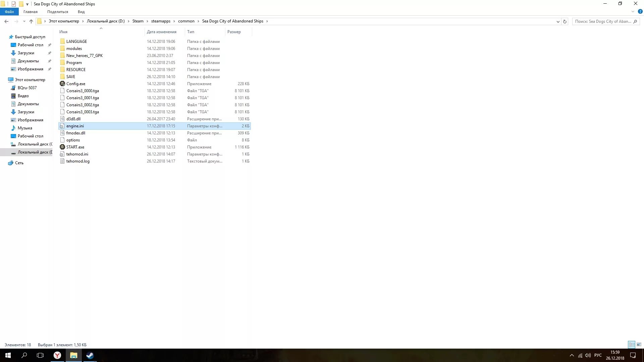Image resolution: width=644 pixels, height=362 pixels.
Task: Click the Properties quick access toolbar icon
Action: pos(13,4)
